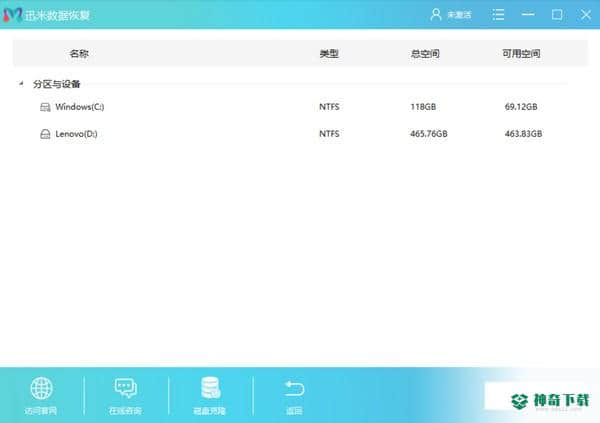Viewport: 600px width, 423px height.
Task: Open the disk clone database icon
Action: click(210, 388)
